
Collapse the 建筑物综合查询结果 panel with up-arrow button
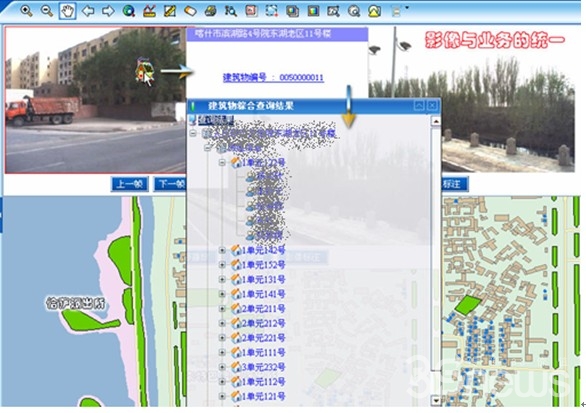coord(419,106)
